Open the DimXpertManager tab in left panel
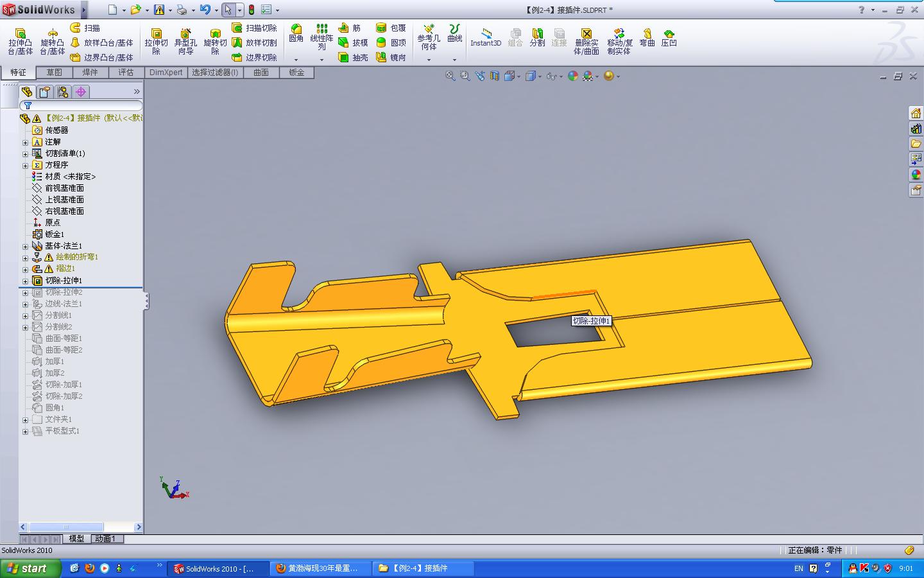Viewport: 924px width, 578px height. pyautogui.click(x=81, y=92)
